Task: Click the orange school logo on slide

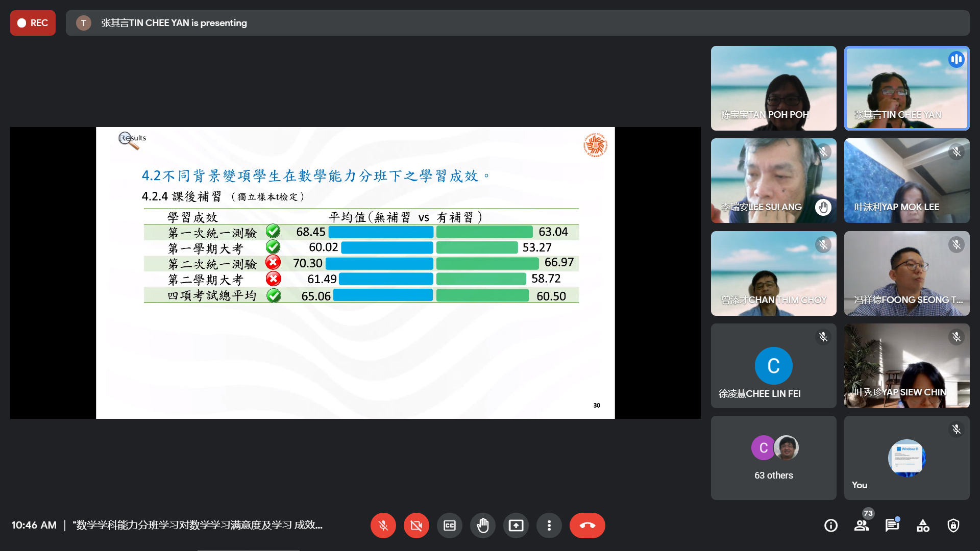Action: [595, 145]
